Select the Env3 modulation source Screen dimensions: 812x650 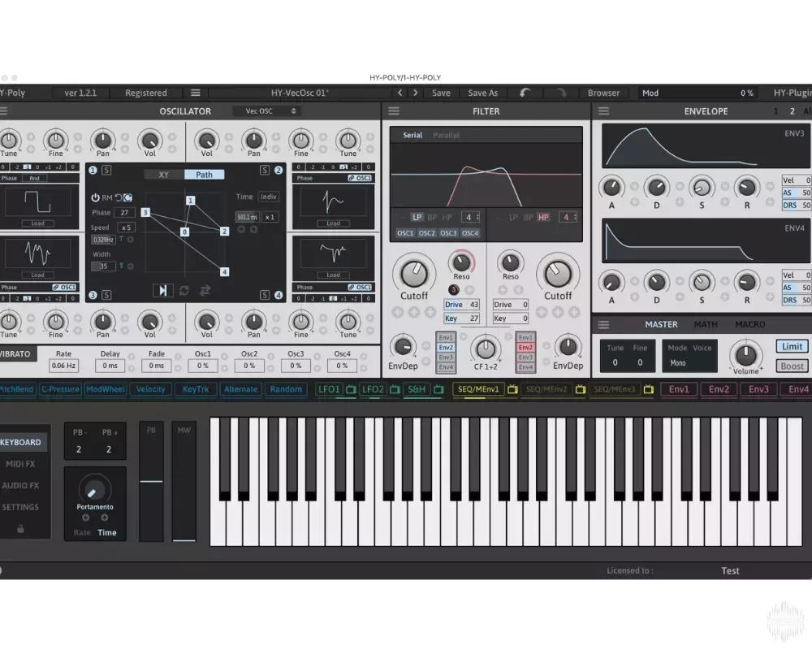[x=758, y=389]
